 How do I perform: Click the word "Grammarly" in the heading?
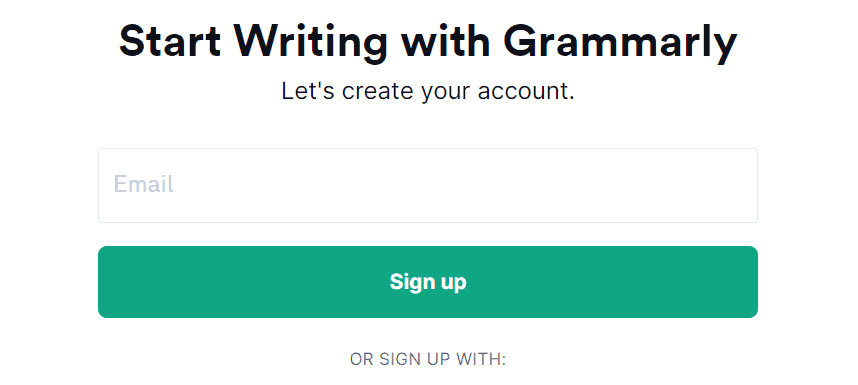(x=620, y=44)
